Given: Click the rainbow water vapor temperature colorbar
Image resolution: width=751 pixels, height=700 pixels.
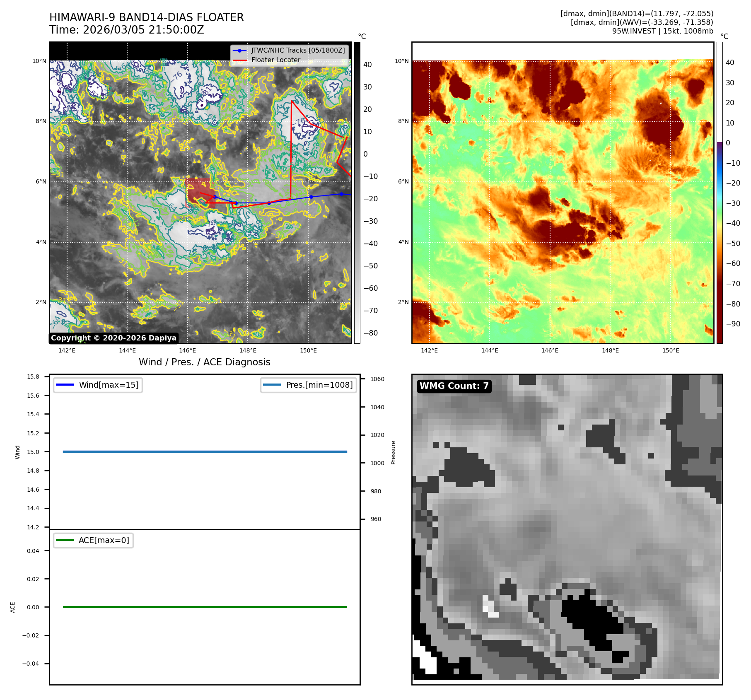Looking at the screenshot, I should click(720, 193).
